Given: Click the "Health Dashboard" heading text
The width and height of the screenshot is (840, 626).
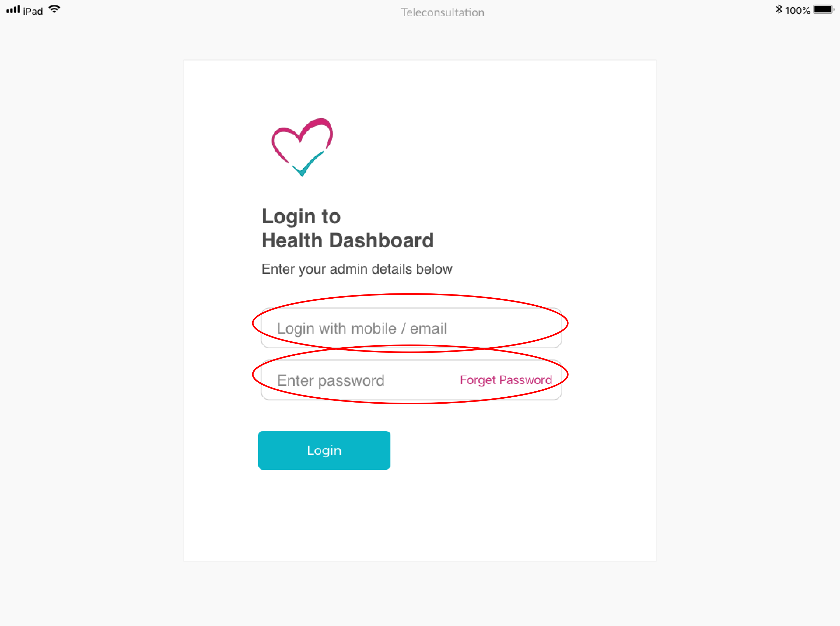Looking at the screenshot, I should [348, 240].
